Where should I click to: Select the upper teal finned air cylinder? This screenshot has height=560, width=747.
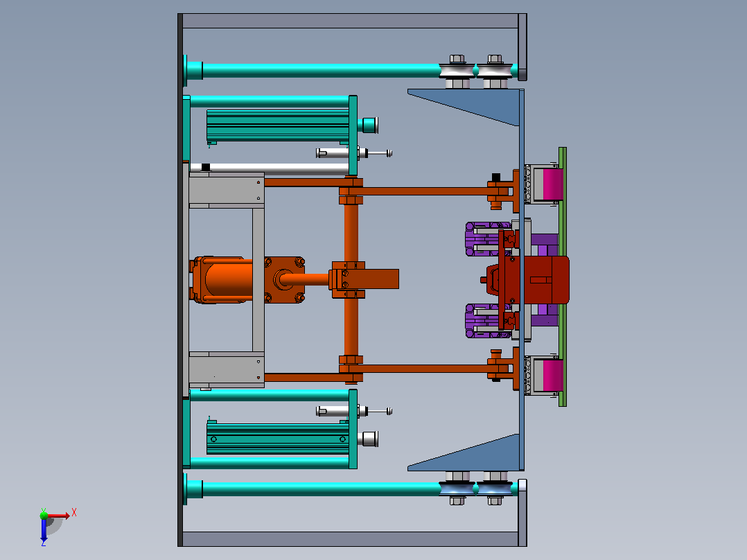tap(278, 126)
